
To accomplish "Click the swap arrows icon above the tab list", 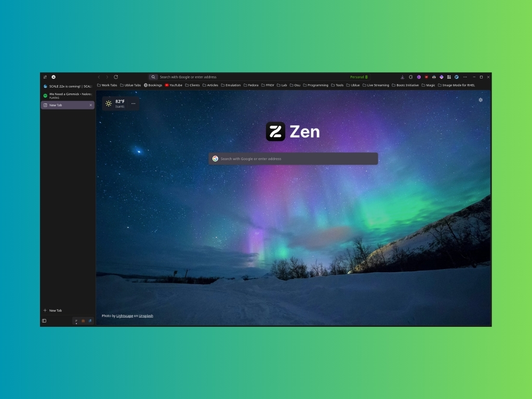I will pyautogui.click(x=45, y=77).
